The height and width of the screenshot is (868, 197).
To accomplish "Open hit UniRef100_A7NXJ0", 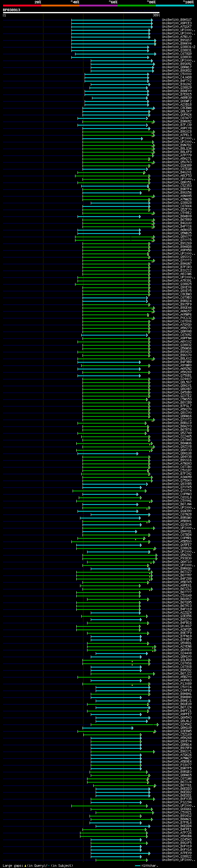I will point(176,37).
